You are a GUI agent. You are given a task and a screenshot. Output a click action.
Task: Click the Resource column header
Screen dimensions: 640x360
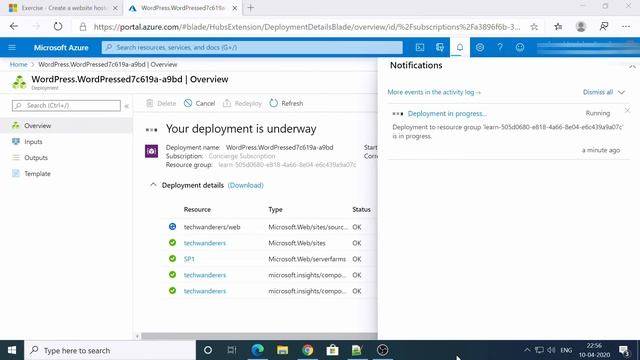(x=197, y=210)
